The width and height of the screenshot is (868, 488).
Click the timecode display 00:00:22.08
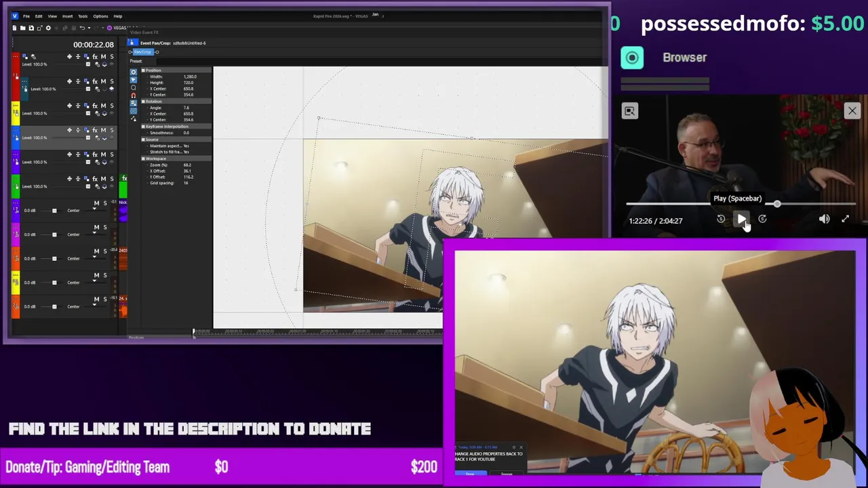click(94, 45)
